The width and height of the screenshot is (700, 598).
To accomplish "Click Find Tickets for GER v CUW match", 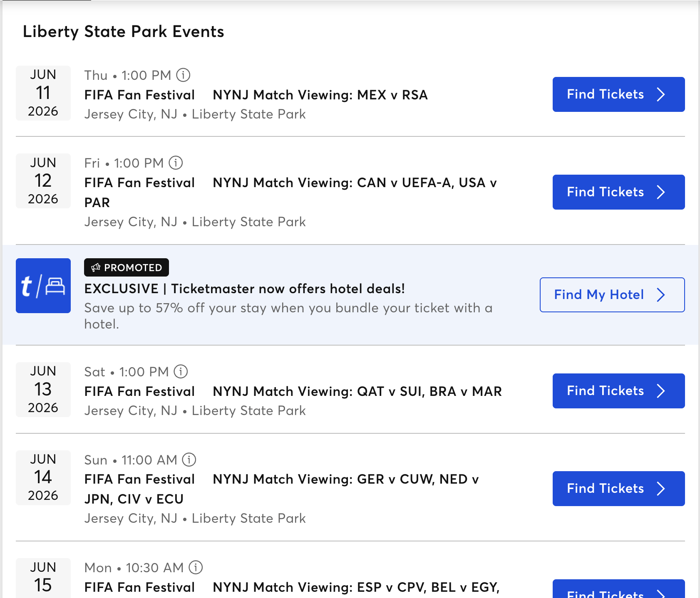I will (x=618, y=489).
